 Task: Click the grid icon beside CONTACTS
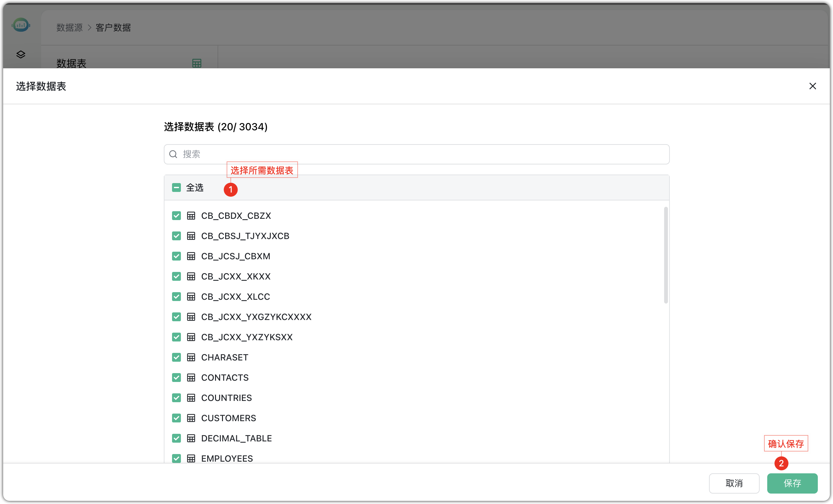click(191, 377)
